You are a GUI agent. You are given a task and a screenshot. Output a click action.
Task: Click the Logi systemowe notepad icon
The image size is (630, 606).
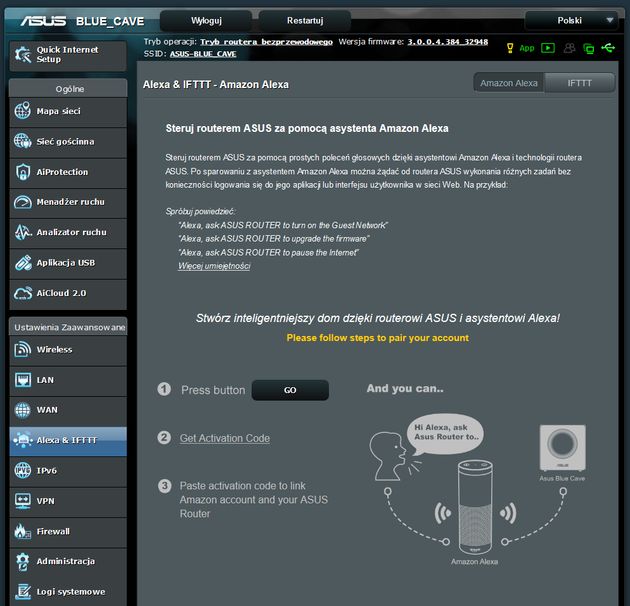click(x=23, y=592)
